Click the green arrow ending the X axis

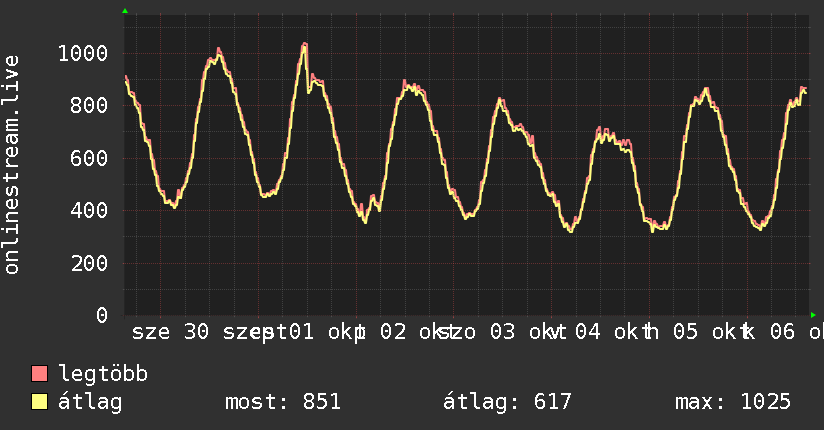click(x=813, y=315)
